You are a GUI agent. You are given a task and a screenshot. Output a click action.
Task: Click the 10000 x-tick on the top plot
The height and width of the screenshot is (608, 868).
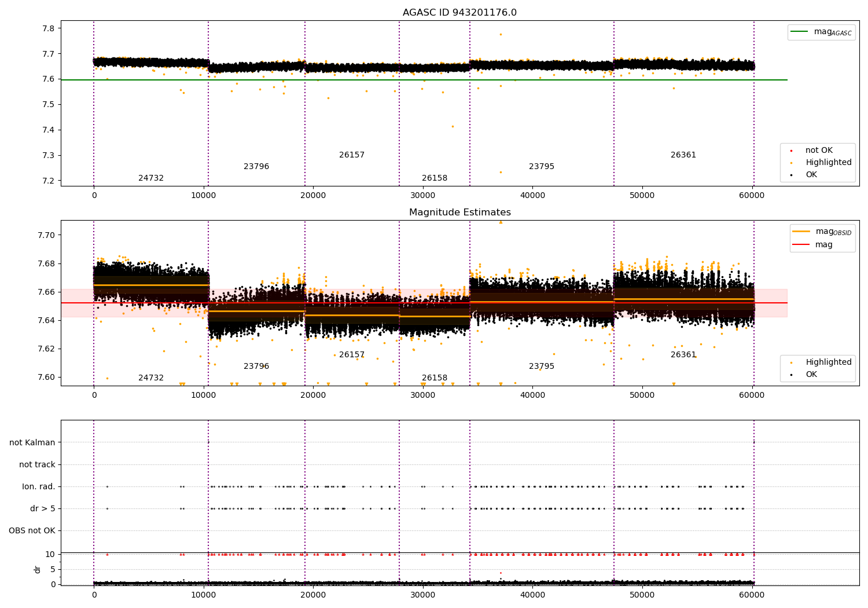point(203,195)
